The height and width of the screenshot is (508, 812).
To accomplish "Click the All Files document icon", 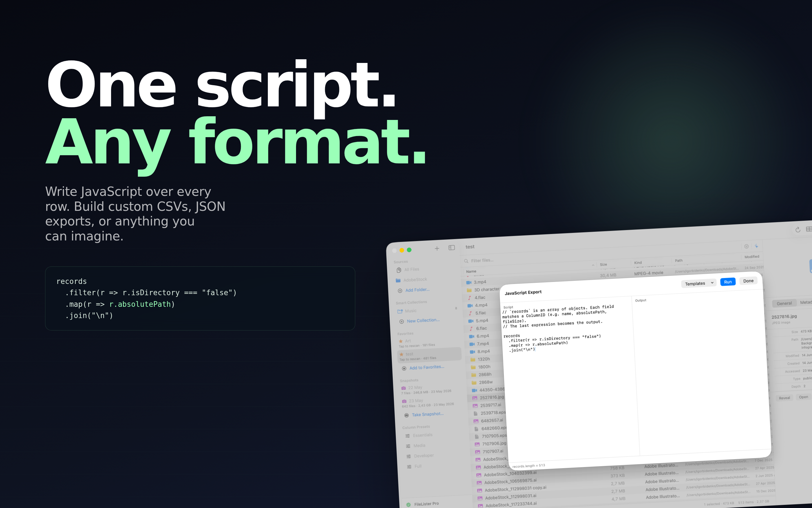I will [x=399, y=270].
